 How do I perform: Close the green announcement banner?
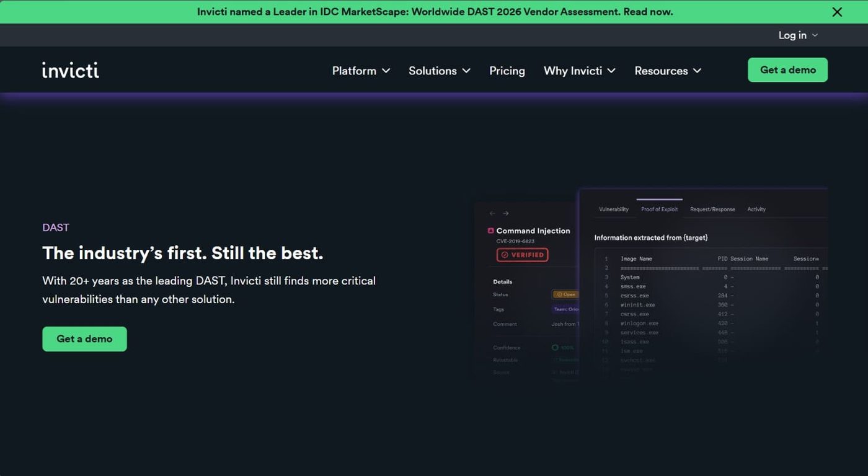[837, 12]
